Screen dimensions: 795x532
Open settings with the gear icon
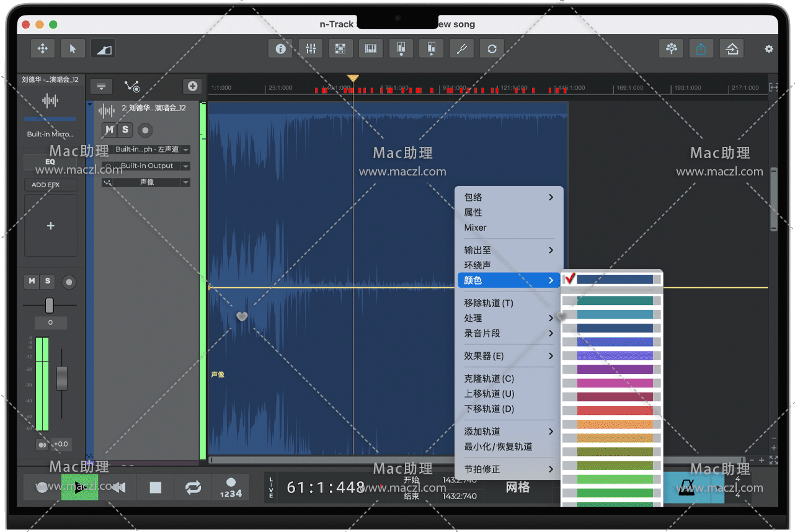(769, 49)
